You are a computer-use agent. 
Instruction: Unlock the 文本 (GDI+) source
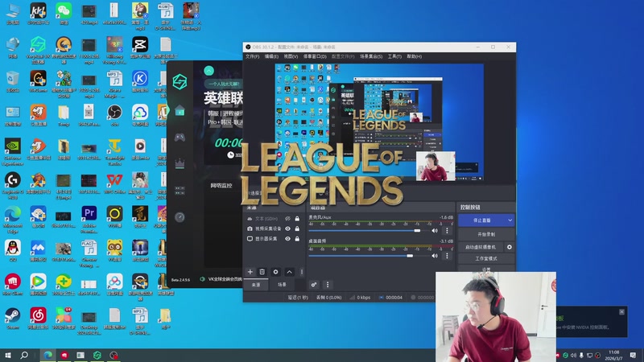point(297,219)
